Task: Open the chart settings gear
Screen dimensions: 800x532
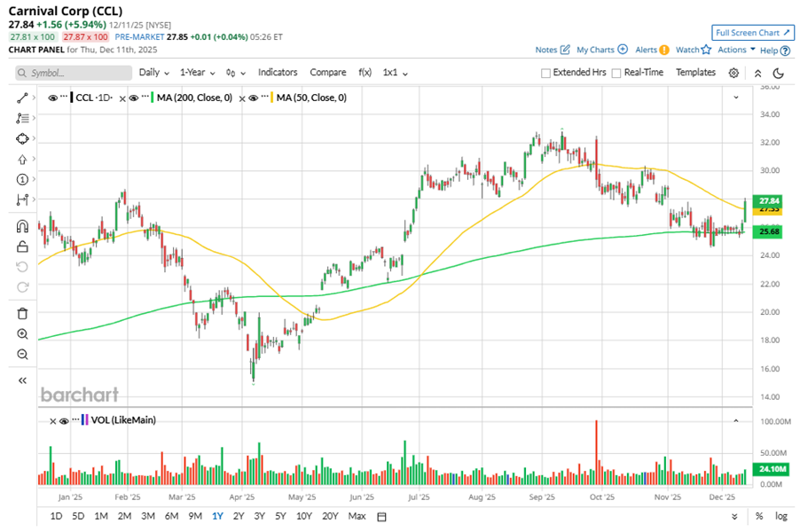Action: [x=733, y=73]
